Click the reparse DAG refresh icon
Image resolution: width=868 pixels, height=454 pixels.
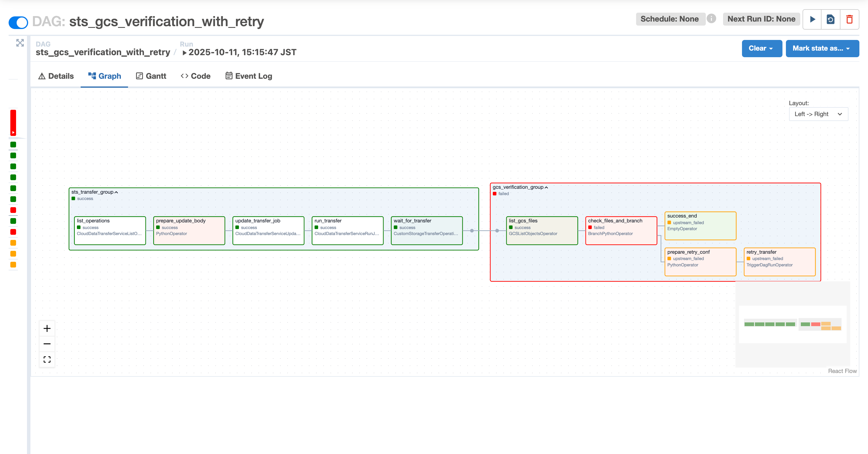[x=831, y=19]
